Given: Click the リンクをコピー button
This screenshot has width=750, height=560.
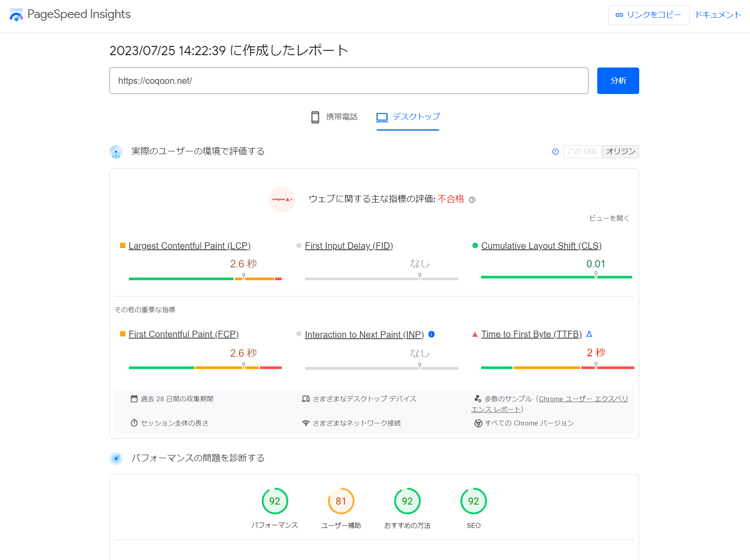Looking at the screenshot, I should pos(649,15).
